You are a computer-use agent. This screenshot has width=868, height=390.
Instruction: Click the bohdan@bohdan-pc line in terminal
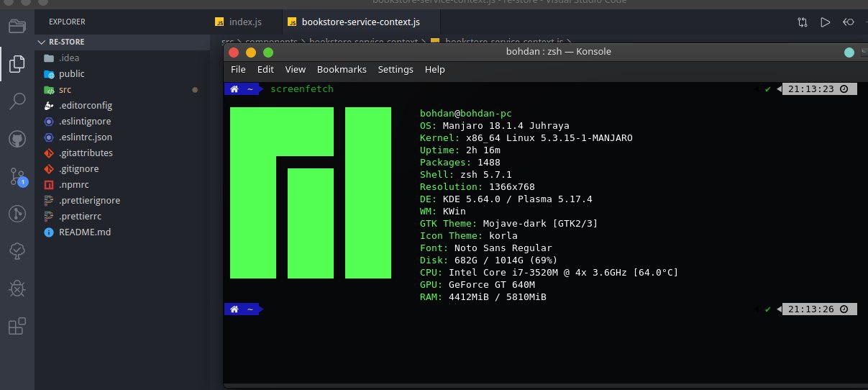coord(466,114)
